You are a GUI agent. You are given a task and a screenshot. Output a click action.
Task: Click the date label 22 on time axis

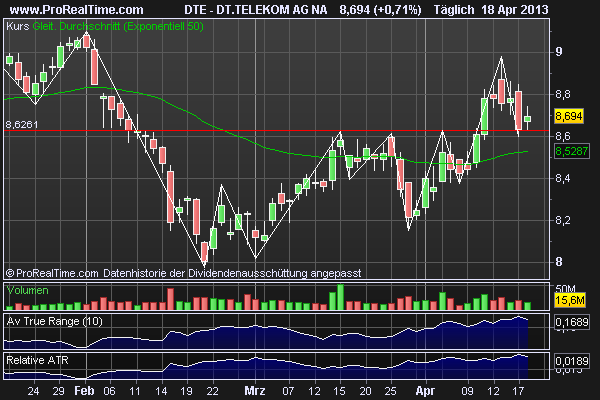pos(212,391)
